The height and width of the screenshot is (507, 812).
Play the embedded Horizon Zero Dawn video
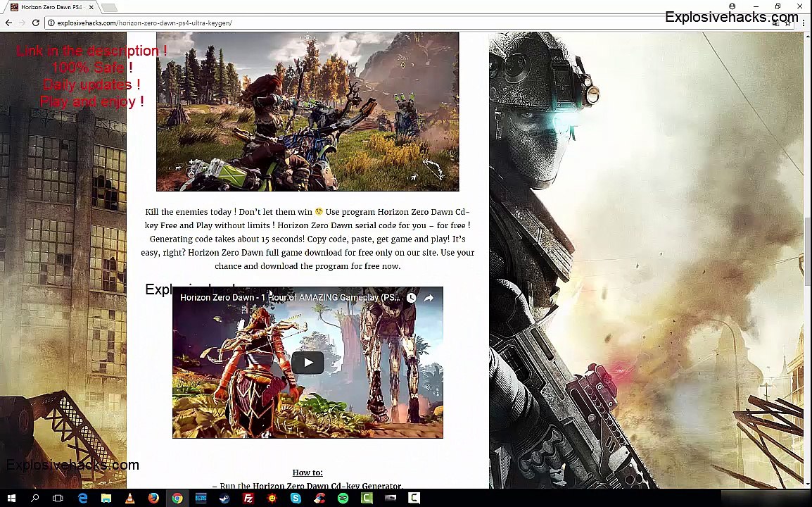pyautogui.click(x=307, y=363)
